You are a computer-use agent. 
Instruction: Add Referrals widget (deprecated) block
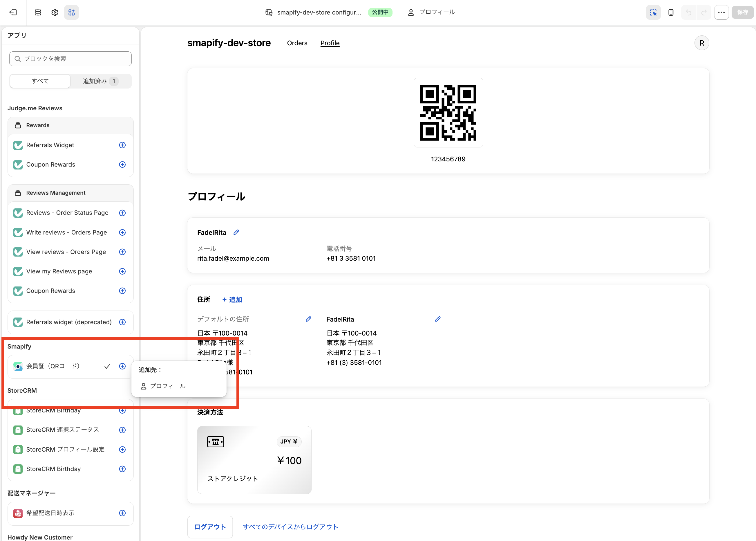122,322
